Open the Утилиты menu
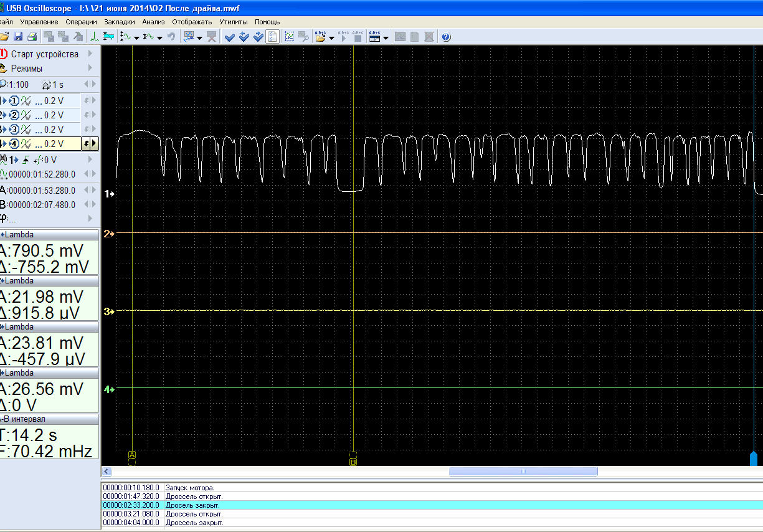Viewport: 763px width, 532px height. click(234, 22)
